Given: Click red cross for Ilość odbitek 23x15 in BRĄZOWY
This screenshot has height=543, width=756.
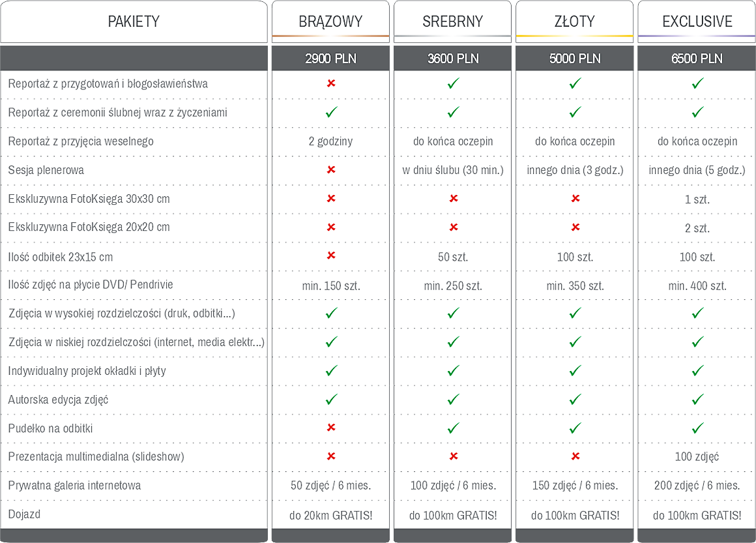Looking at the screenshot, I should (x=331, y=255).
